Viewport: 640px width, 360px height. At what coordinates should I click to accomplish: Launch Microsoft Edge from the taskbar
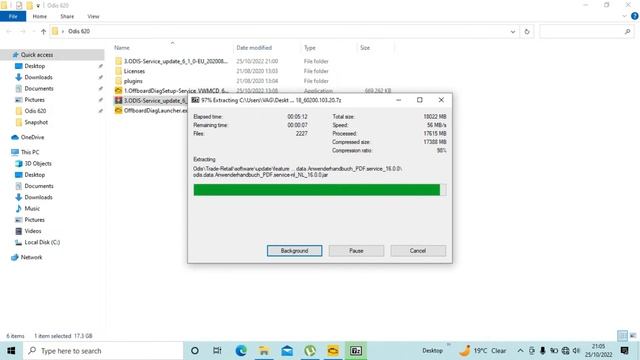point(241,351)
